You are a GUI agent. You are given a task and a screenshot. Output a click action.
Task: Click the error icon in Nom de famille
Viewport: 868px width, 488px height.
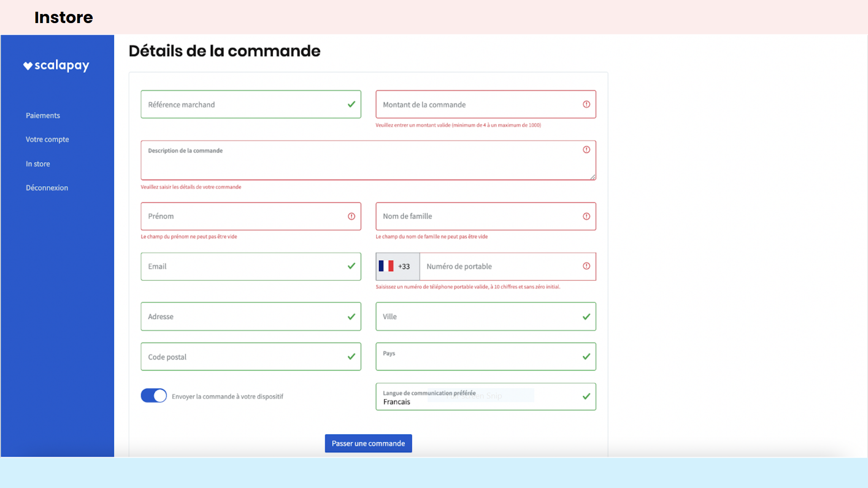586,216
